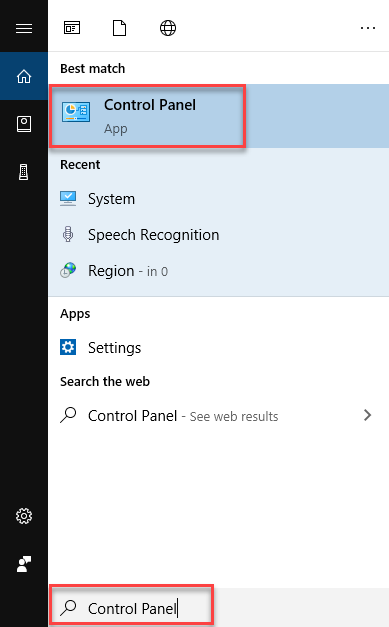Open the Devices tower icon in the sidebar
Viewport: 389px width, 627px height.
(x=24, y=172)
